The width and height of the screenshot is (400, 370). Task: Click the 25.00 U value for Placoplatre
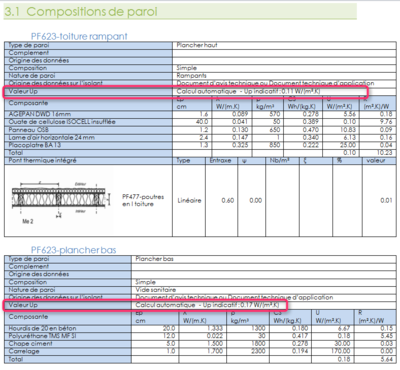pyautogui.click(x=348, y=145)
